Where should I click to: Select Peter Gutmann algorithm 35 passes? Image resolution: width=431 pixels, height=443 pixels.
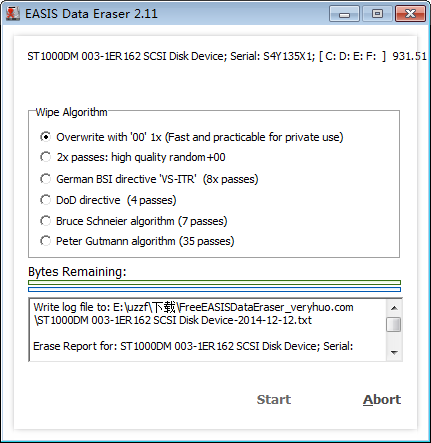(x=137, y=241)
